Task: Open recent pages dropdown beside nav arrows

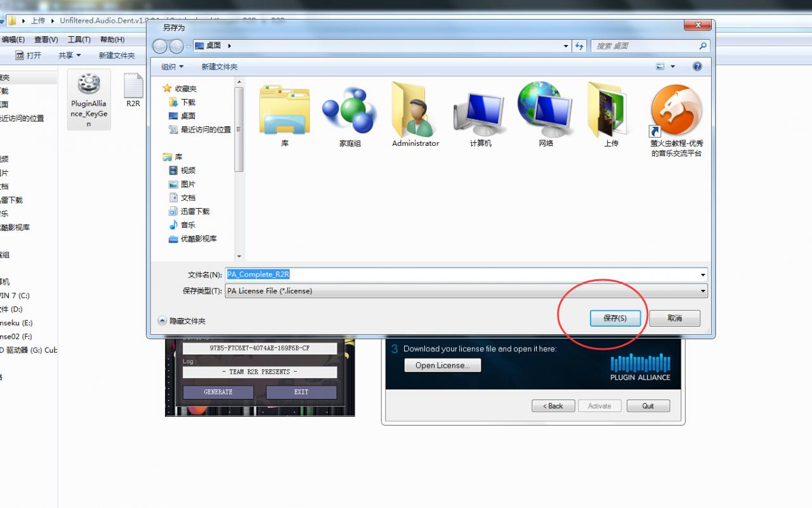Action: (x=187, y=46)
